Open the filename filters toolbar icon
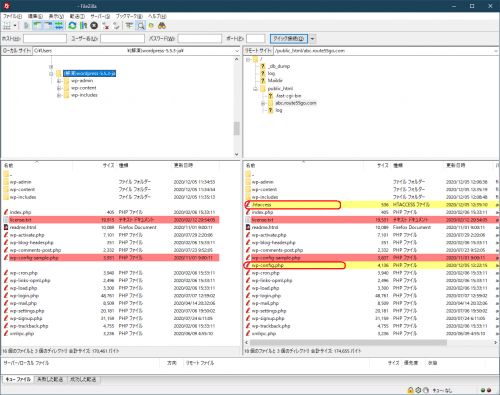The height and width of the screenshot is (395, 500). pos(129,26)
